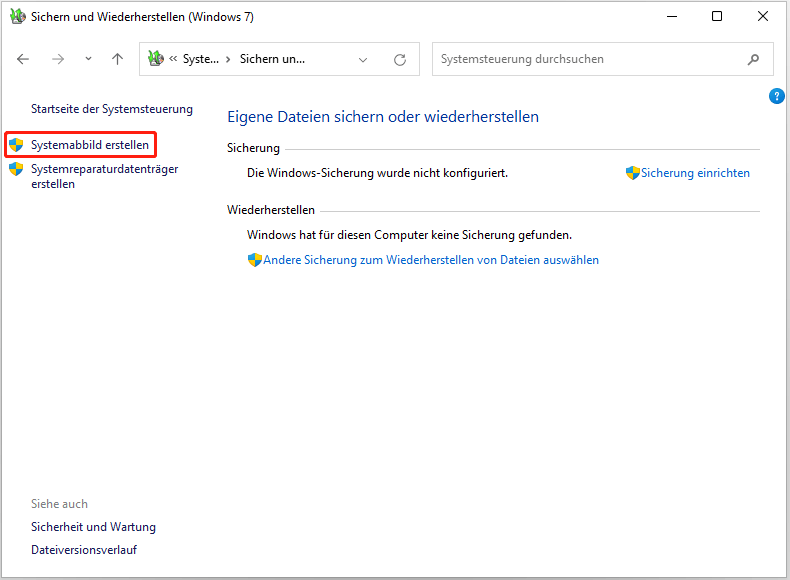Viewport: 790px width, 580px height.
Task: Select the 'Syste...' breadcrumb segment
Action: pyautogui.click(x=200, y=59)
